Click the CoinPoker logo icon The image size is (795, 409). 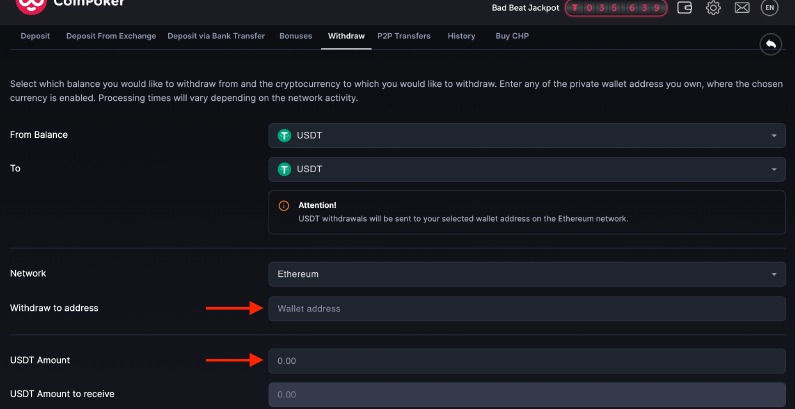pos(30,6)
